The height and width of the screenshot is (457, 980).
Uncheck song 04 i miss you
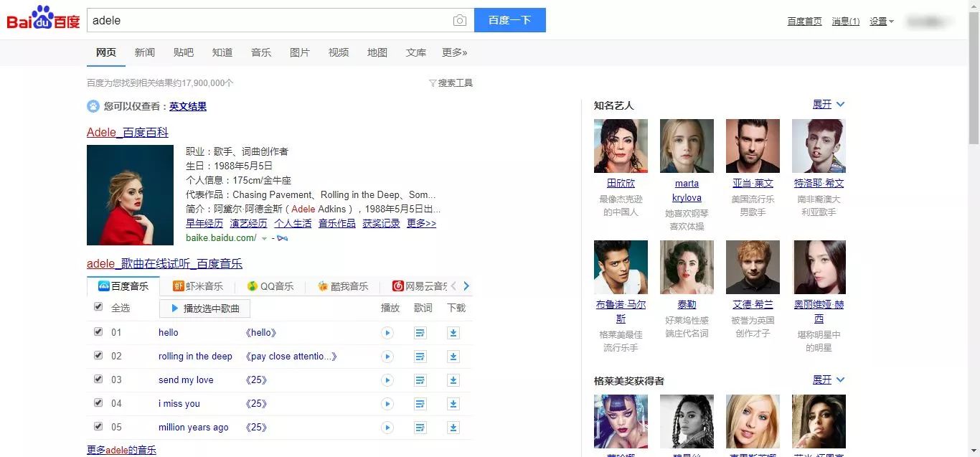pos(98,402)
